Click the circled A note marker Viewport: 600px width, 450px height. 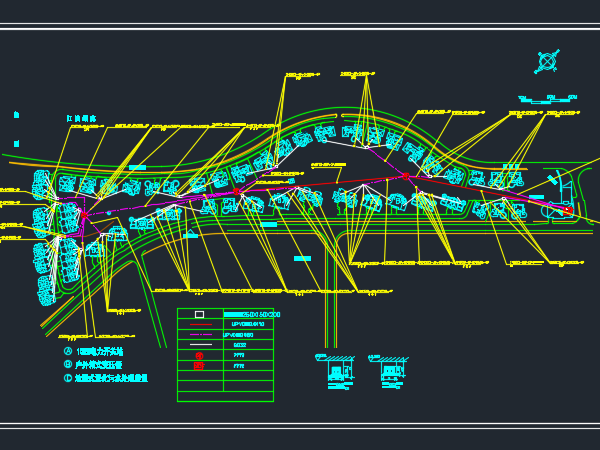[x=68, y=351]
